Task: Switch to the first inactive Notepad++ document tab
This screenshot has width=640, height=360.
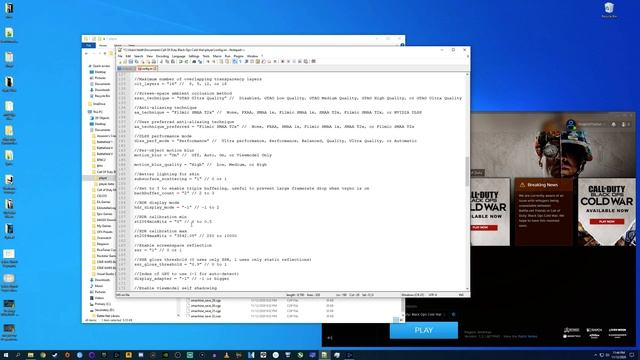Action: 126,69
